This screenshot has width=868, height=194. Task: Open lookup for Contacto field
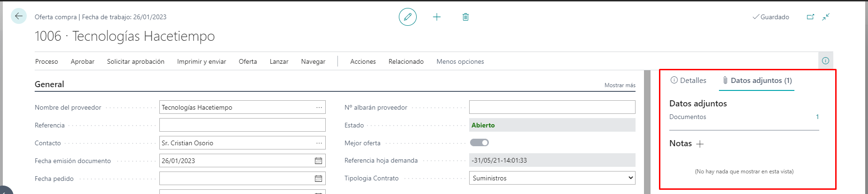[319, 143]
